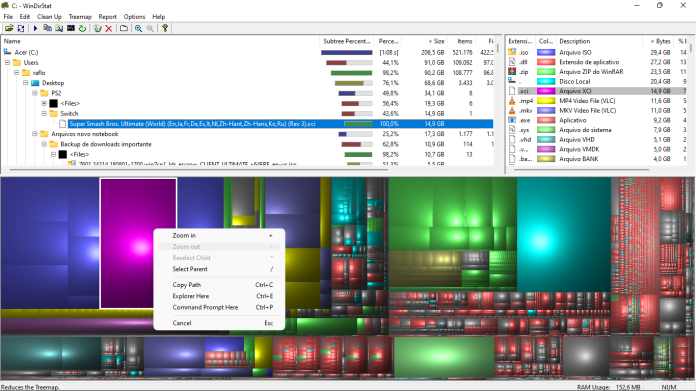Click the Open folder toolbar icon

(x=9, y=28)
